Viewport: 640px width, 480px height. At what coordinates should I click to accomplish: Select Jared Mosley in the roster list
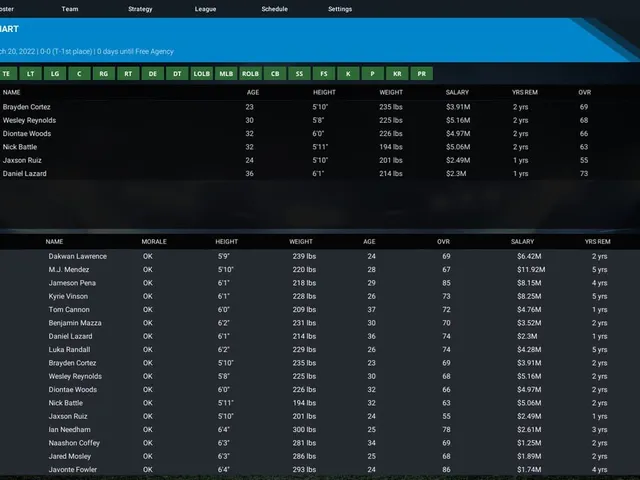(70, 456)
